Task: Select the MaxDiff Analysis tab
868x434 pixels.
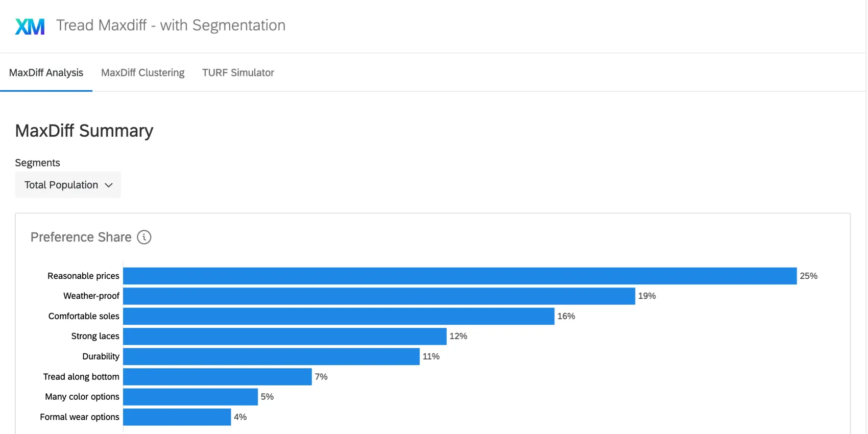Action: 46,73
